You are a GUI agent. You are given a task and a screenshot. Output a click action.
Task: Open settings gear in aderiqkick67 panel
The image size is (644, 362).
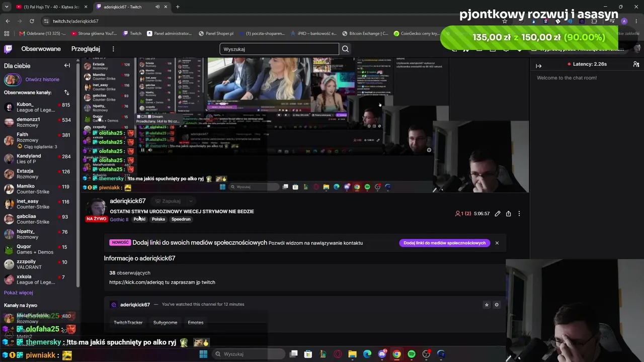[x=497, y=305]
